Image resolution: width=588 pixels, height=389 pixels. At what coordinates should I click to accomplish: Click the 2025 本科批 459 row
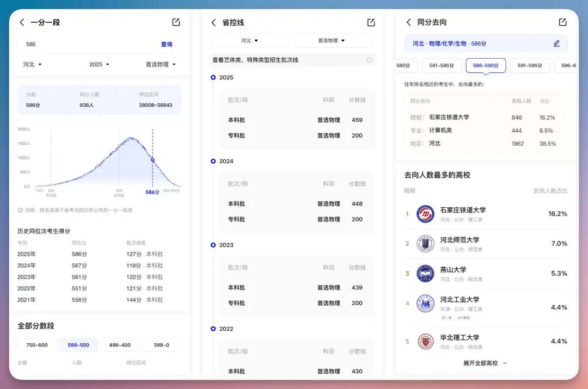(297, 120)
